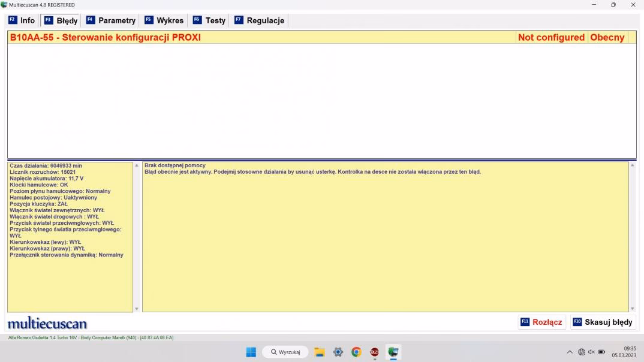
Task: Open Google Chrome from the taskbar
Action: click(356, 352)
